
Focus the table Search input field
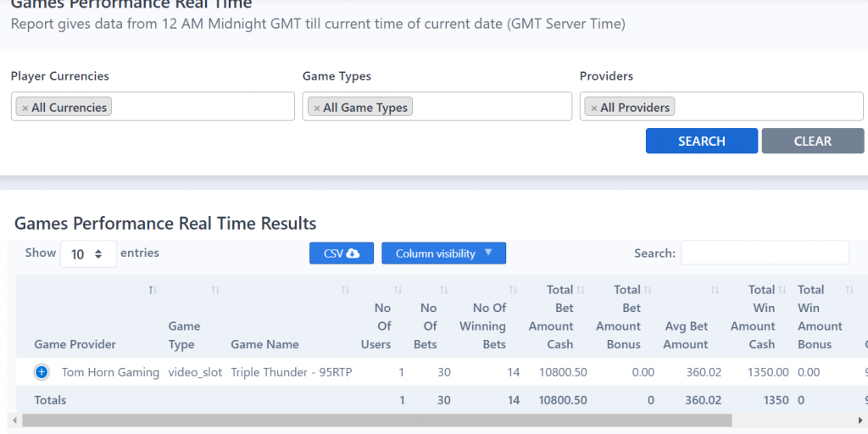(x=764, y=253)
